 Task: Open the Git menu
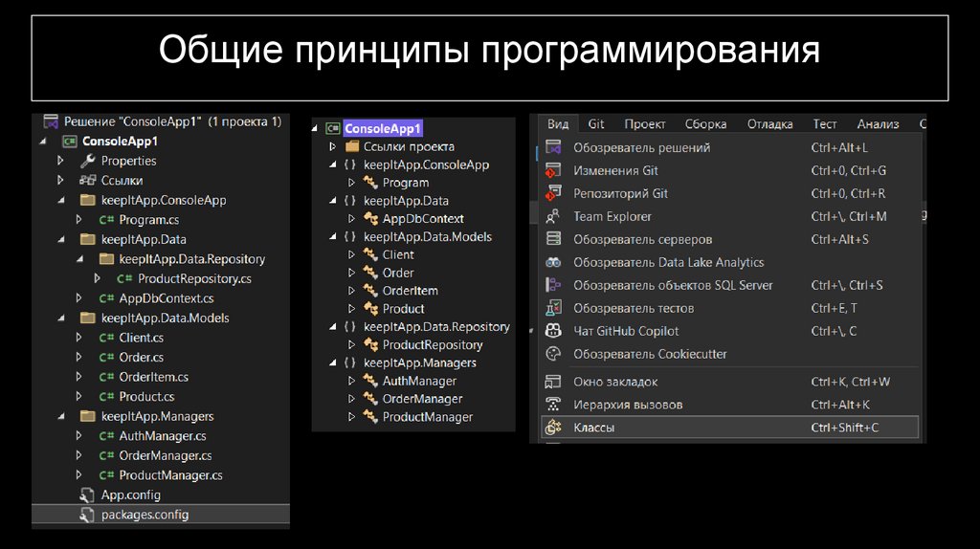(595, 123)
